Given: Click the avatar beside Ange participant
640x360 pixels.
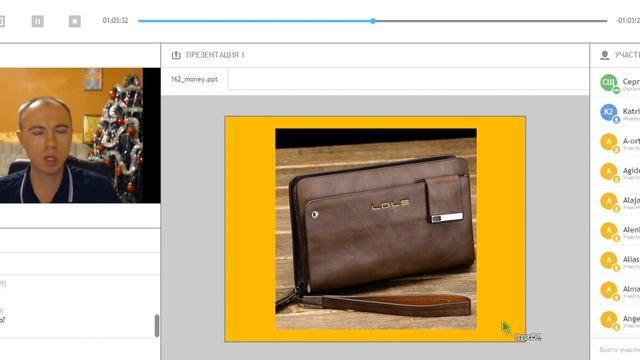Looking at the screenshot, I should [x=609, y=320].
